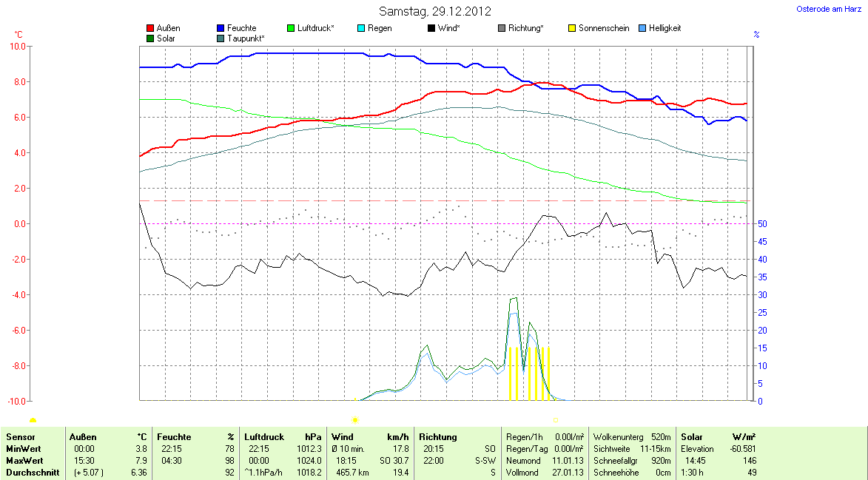Click the red °C axis label
The width and height of the screenshot is (868, 480).
[18, 35]
